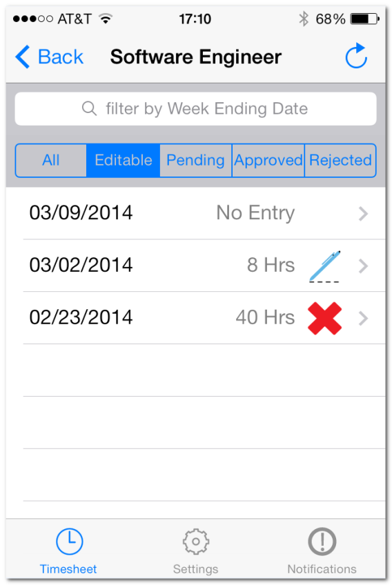Select the Editable filter segment

pyautogui.click(x=124, y=161)
